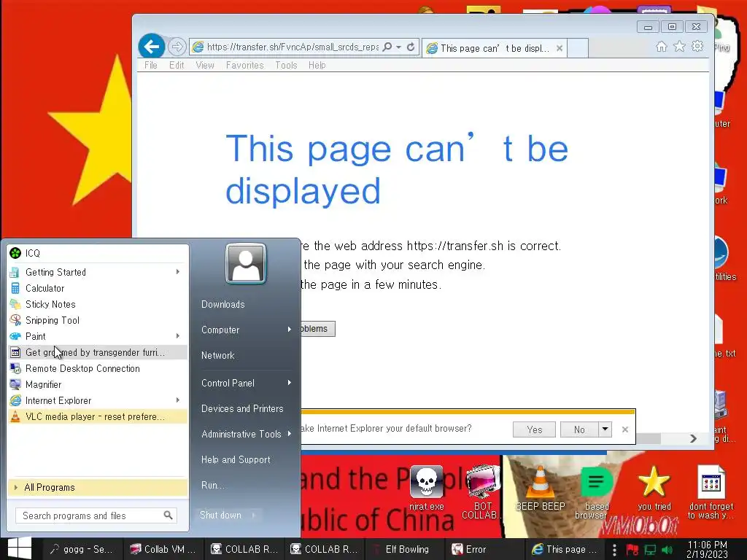The height and width of the screenshot is (560, 747).
Task: Close the 'This page can't be displayed' tab
Action: pyautogui.click(x=560, y=48)
